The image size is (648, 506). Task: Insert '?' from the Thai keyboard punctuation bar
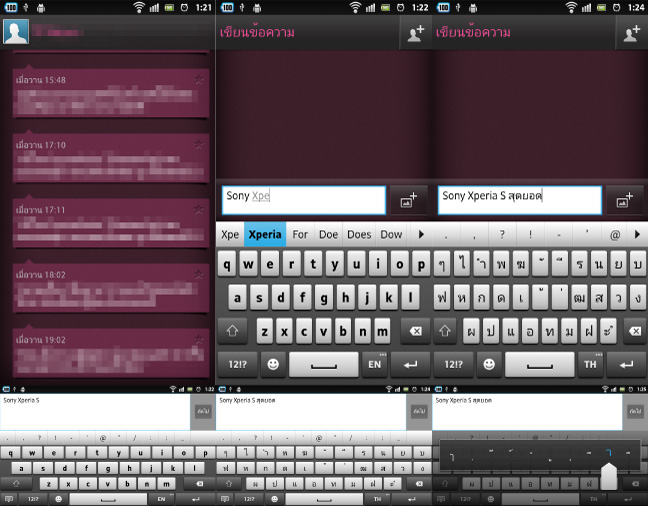coord(502,234)
